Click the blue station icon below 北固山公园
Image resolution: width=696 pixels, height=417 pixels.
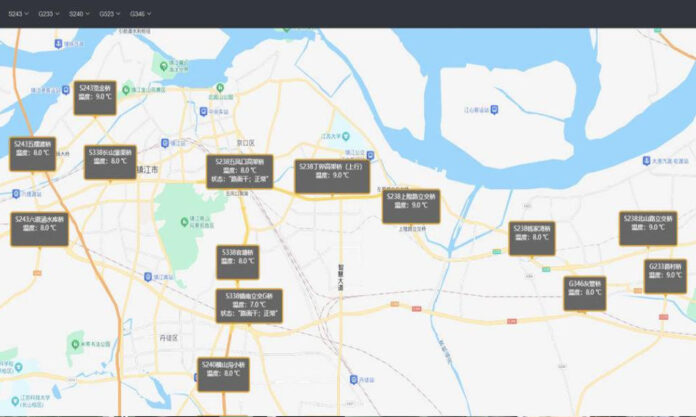203,111
